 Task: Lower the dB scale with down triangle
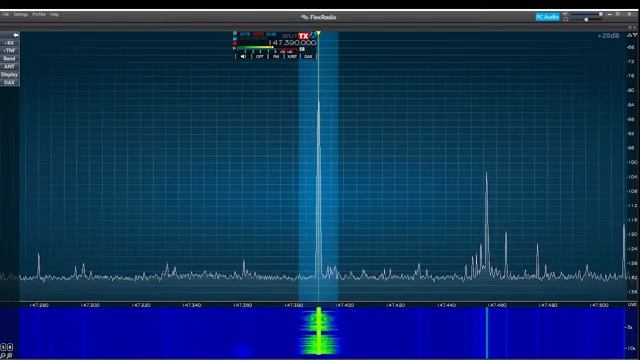(x=635, y=35)
